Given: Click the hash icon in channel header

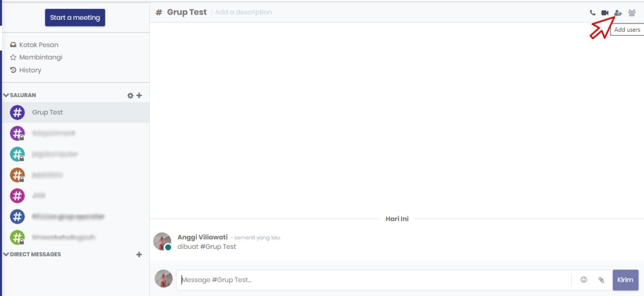Looking at the screenshot, I should pyautogui.click(x=159, y=12).
